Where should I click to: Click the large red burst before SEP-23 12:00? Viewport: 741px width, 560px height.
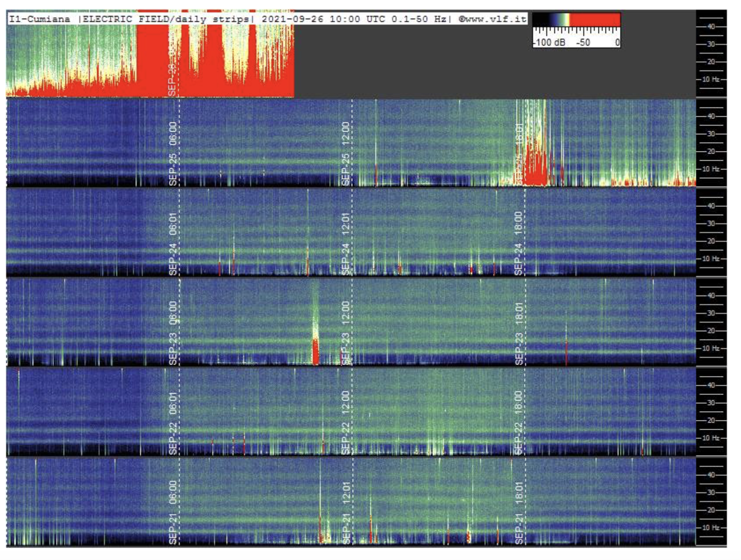coord(315,351)
